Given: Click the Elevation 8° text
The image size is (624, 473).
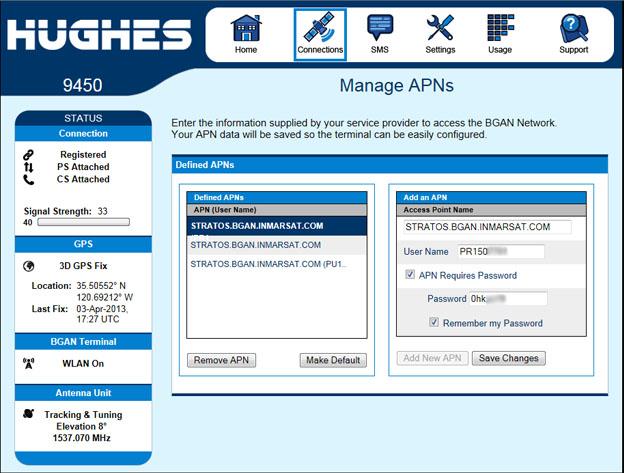Looking at the screenshot, I should [82, 426].
